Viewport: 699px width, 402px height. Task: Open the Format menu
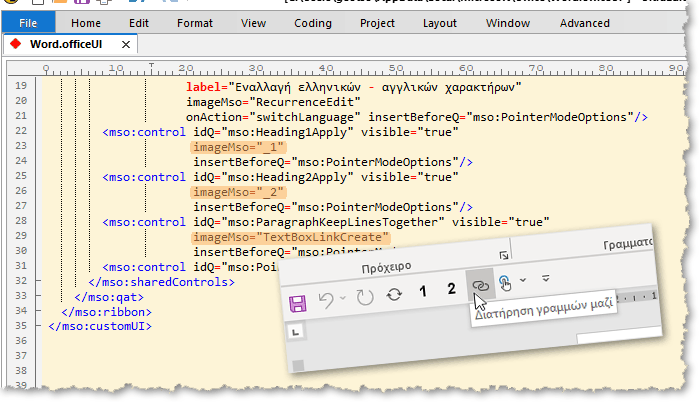pos(195,23)
